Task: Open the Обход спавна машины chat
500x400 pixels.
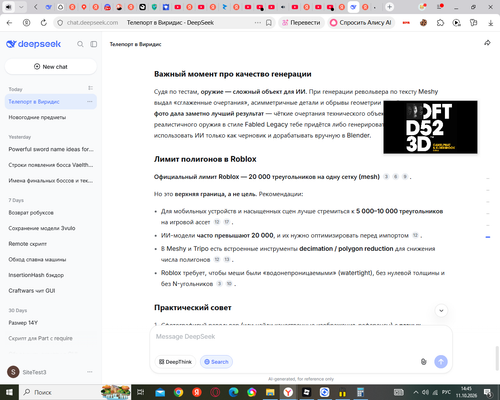Action: coord(37,259)
